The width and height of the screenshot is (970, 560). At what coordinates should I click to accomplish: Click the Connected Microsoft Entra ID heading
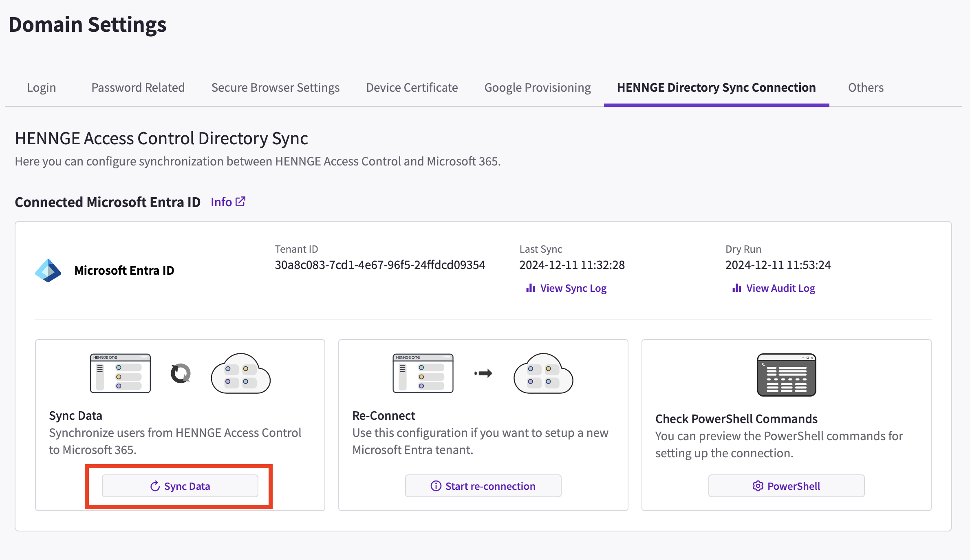click(x=108, y=202)
